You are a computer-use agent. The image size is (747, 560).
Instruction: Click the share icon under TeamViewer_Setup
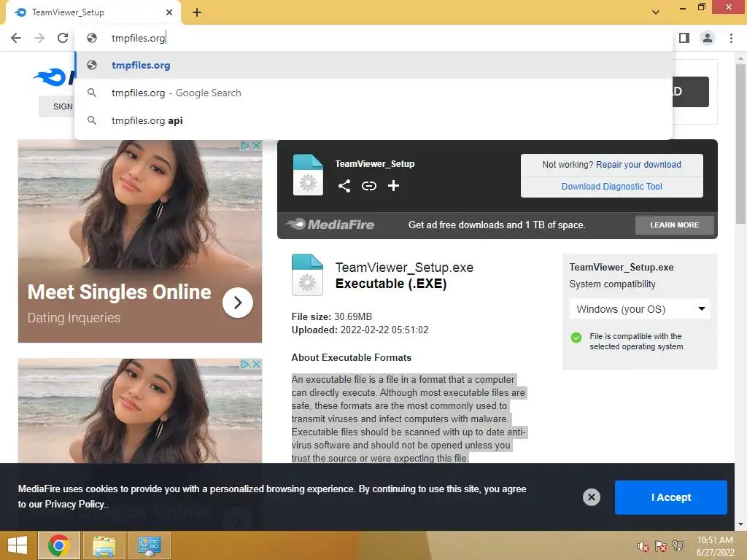tap(344, 186)
